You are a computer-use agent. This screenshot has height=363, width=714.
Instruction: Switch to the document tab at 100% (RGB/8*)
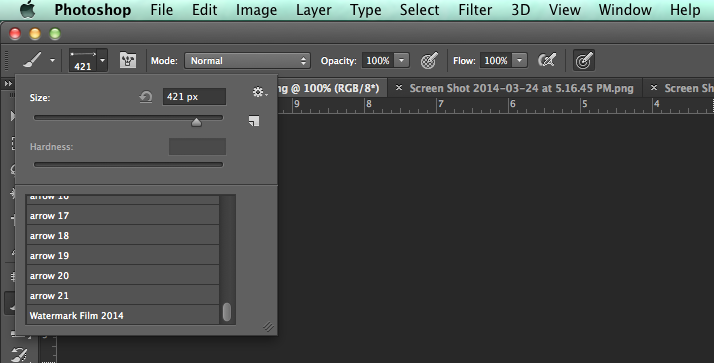tap(332, 88)
